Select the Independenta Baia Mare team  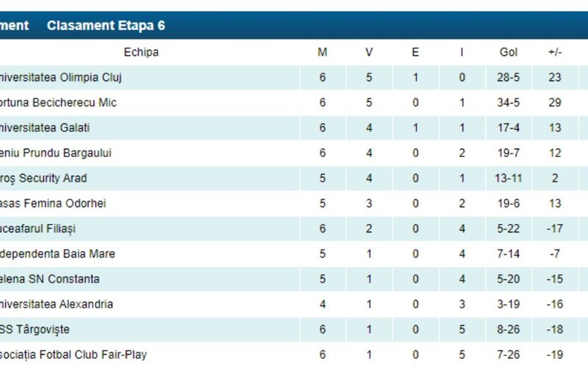coord(57,254)
